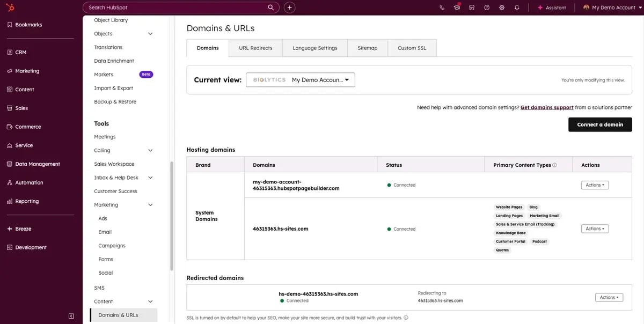Open Backup & Restore settings

tap(115, 102)
